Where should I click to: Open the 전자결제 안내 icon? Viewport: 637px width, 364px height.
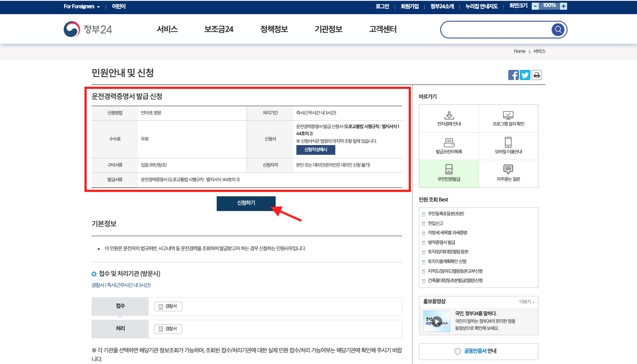click(449, 119)
